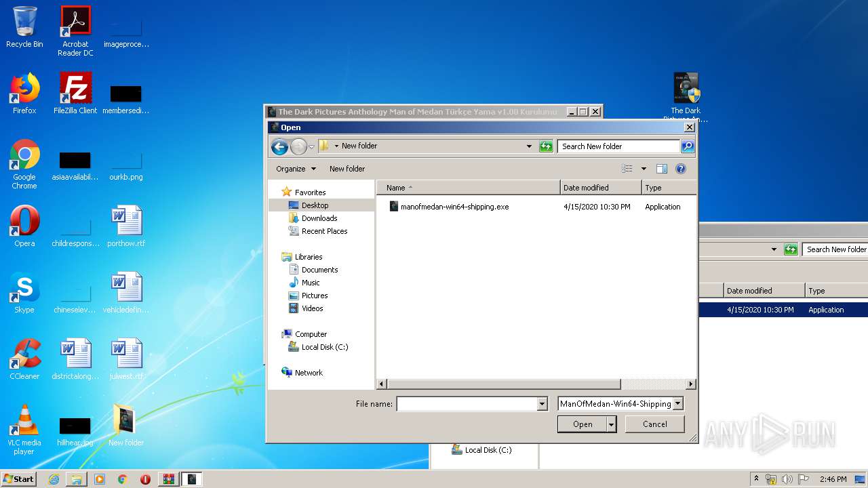Click the refresh button next to address bar

[546, 146]
